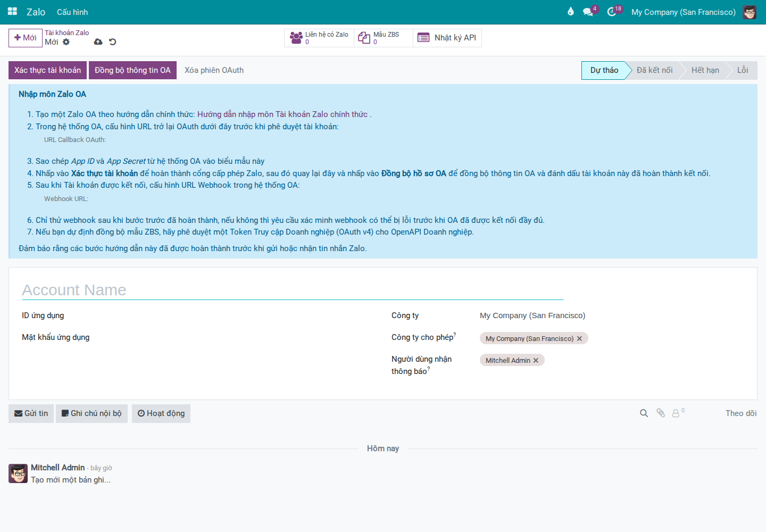Click Xóa phiên OAuth button

point(214,70)
